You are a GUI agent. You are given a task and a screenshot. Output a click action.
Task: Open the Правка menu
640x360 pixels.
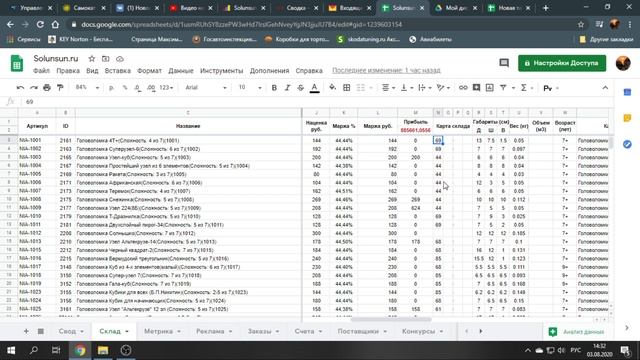(x=68, y=71)
